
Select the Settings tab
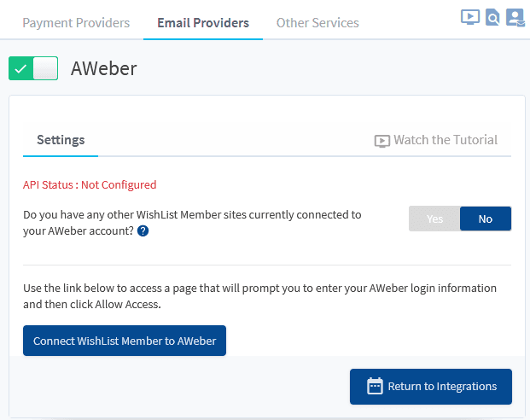61,140
